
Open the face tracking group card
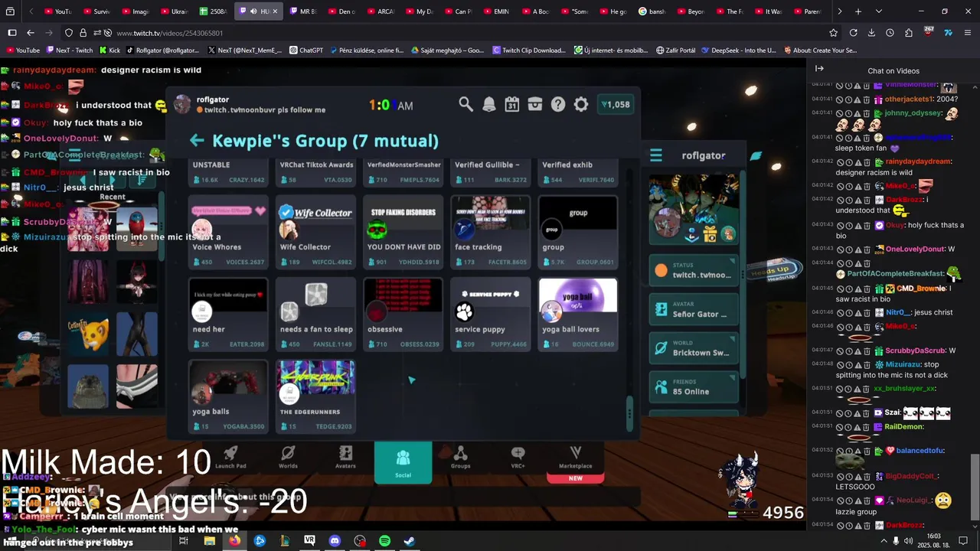click(491, 232)
